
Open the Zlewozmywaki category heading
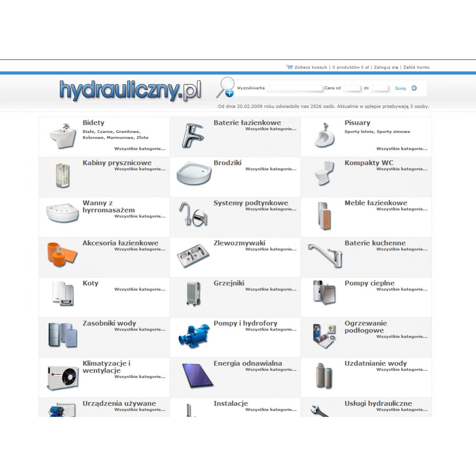tap(239, 243)
